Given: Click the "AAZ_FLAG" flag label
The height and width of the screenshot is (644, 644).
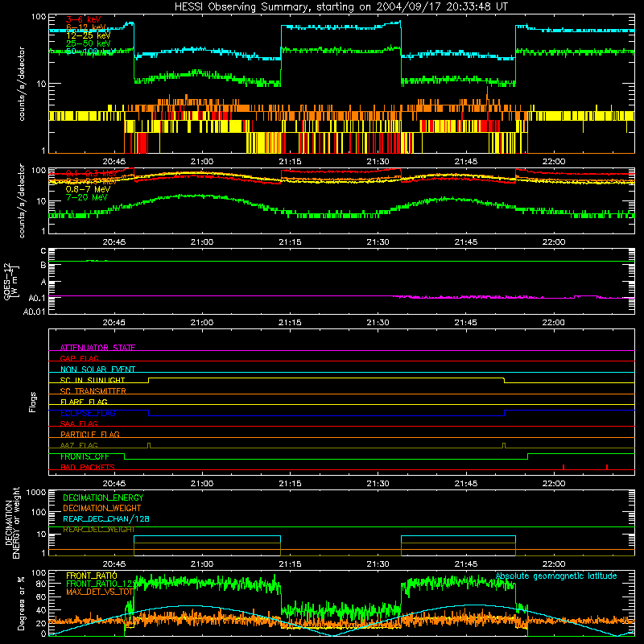Looking at the screenshot, I should (x=79, y=445).
